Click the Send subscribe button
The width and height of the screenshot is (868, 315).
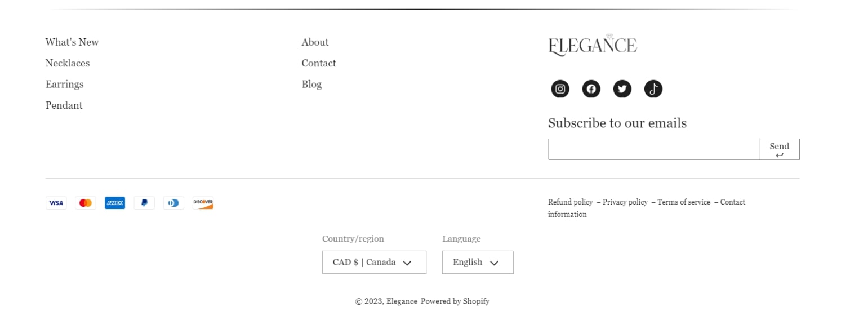[780, 149]
